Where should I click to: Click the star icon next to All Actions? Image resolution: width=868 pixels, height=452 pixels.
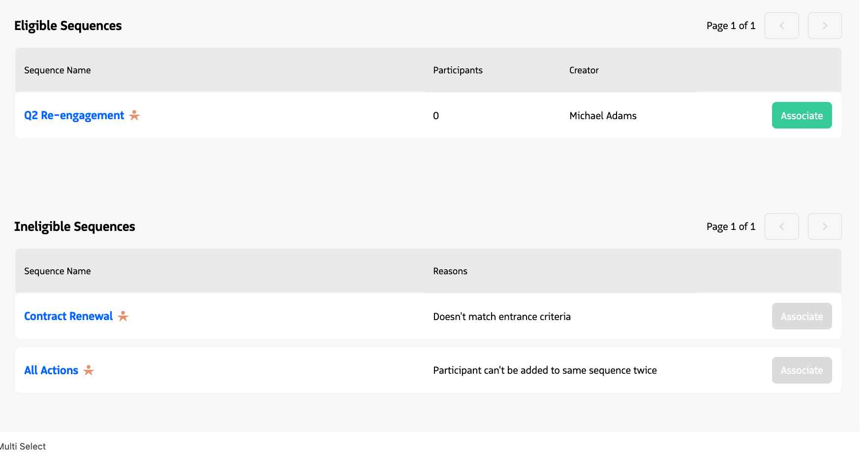[89, 370]
